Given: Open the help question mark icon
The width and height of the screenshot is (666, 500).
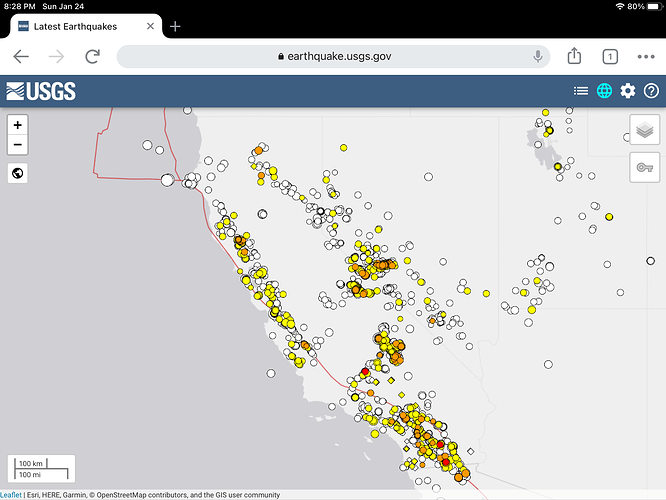Looking at the screenshot, I should pos(651,91).
